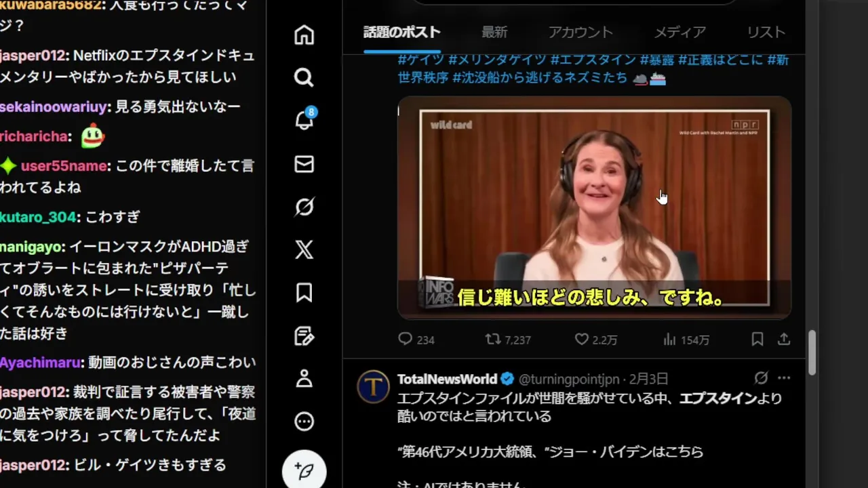
Task: Open Messages envelope icon in sidebar
Action: 304,164
